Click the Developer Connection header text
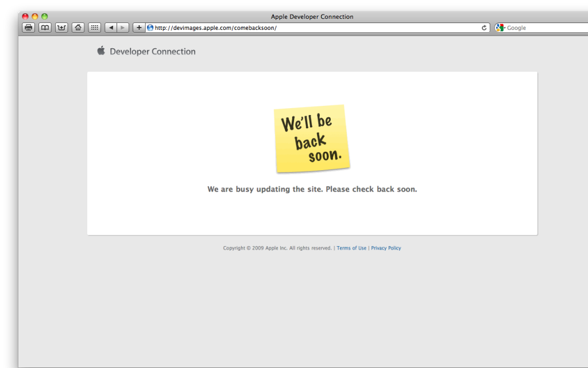588x368 pixels. 153,51
